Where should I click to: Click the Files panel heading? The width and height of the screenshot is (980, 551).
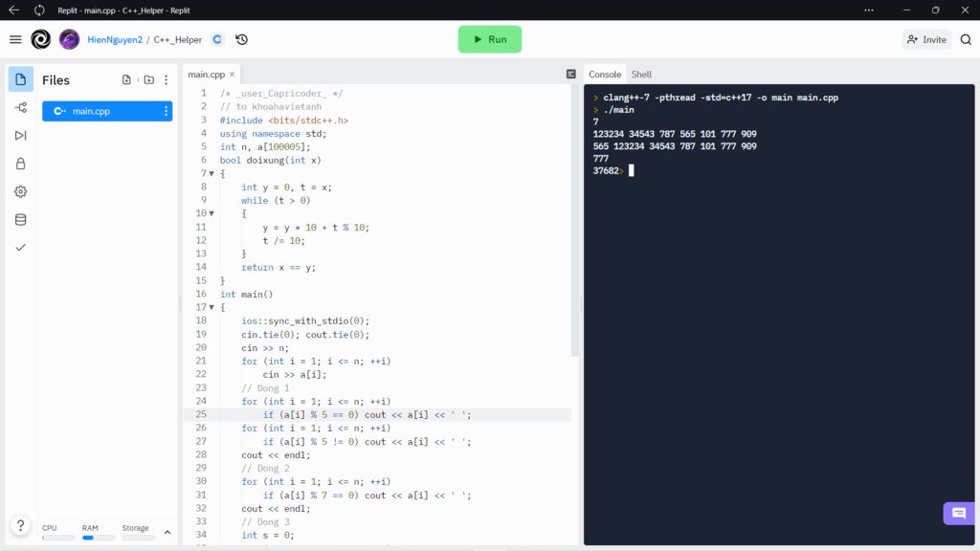[x=56, y=80]
